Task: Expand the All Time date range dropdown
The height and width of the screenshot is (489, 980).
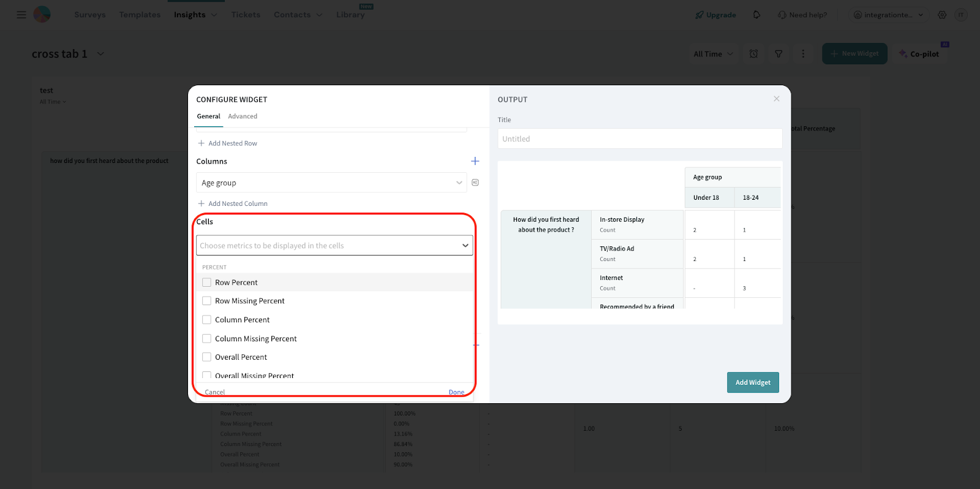Action: point(713,54)
